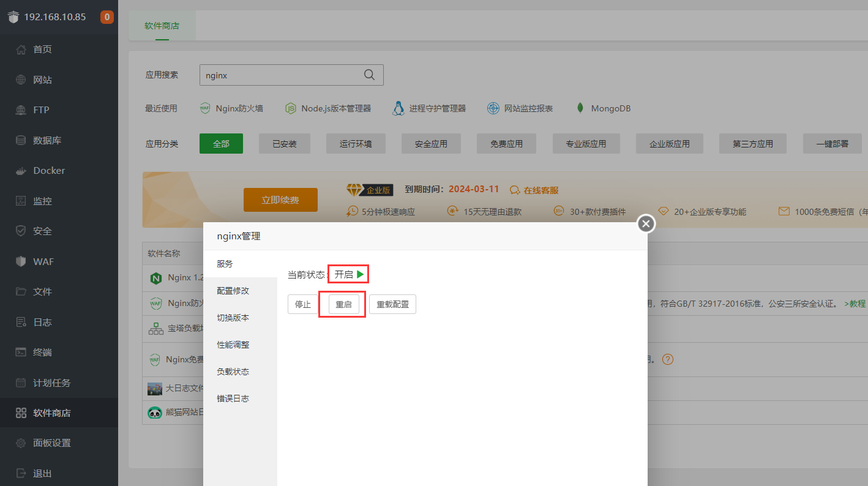Open Node.js版本管理器 from recent apps

pyautogui.click(x=328, y=108)
